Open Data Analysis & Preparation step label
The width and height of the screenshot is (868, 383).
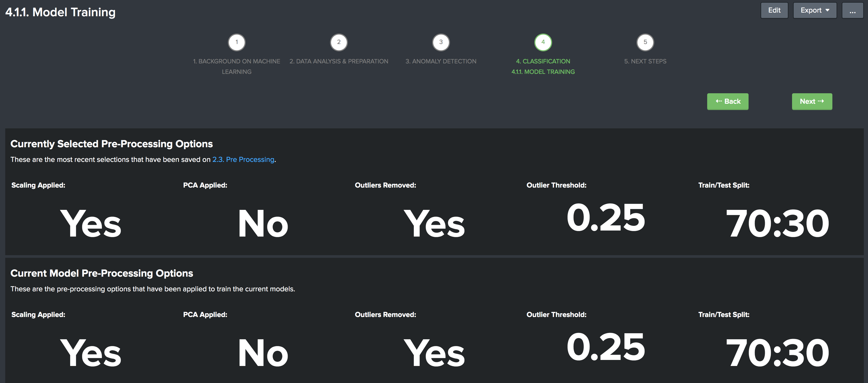339,61
